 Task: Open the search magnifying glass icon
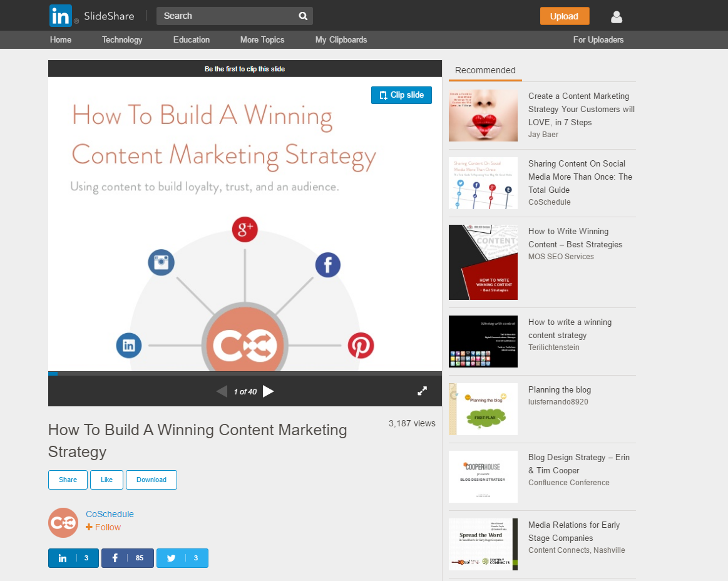coord(302,16)
